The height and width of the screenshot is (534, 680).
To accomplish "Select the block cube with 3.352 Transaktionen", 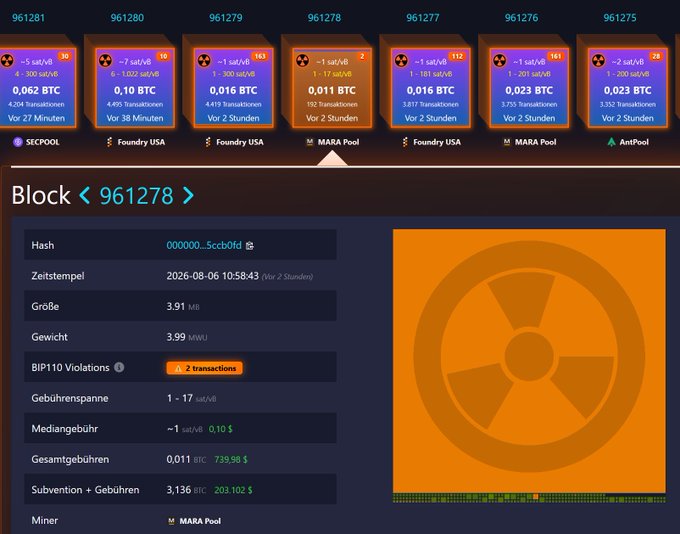I will (628, 88).
